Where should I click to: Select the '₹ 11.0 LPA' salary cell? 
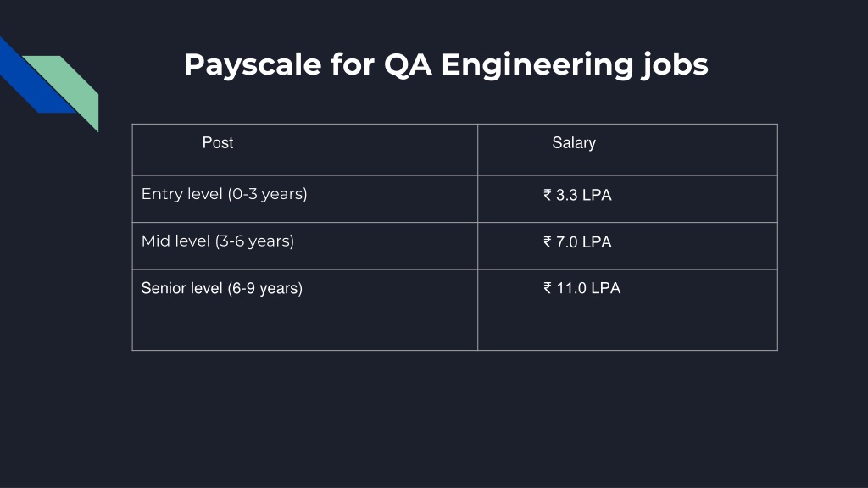click(x=627, y=310)
